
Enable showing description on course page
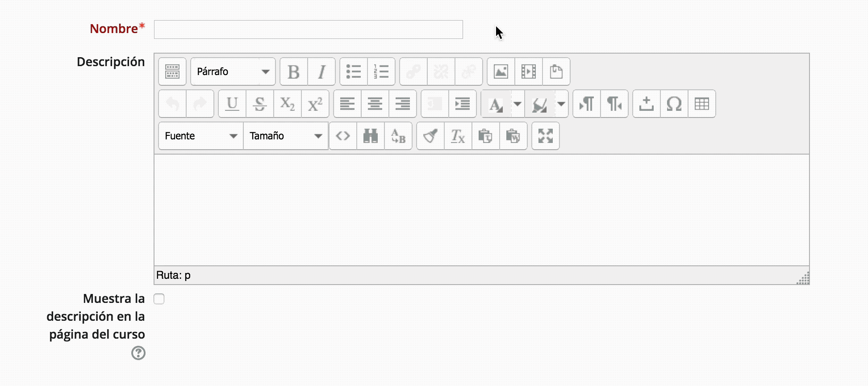[159, 299]
